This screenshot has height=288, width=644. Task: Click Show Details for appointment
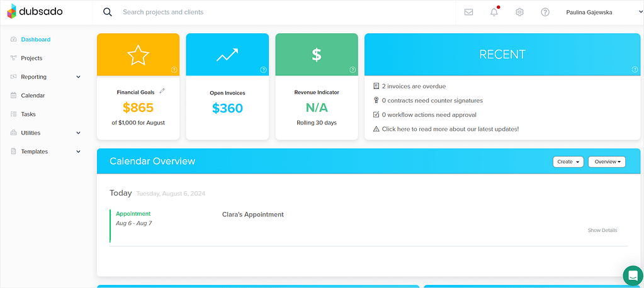602,230
